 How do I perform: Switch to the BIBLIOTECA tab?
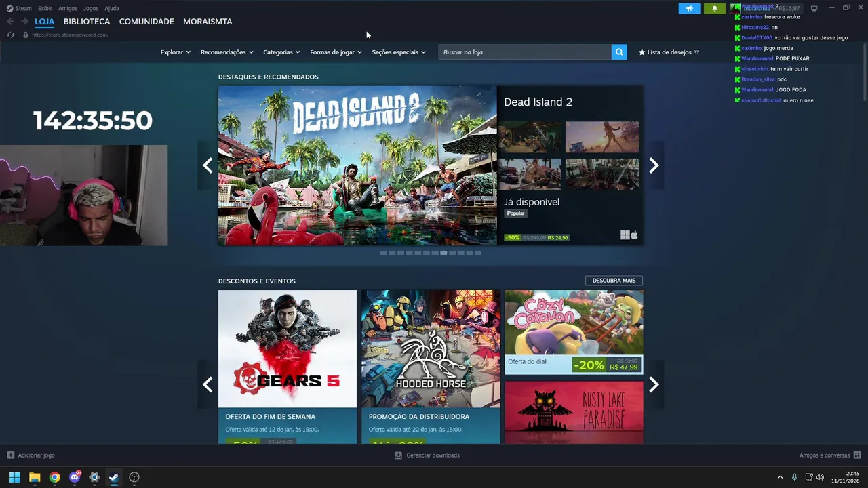tap(87, 22)
